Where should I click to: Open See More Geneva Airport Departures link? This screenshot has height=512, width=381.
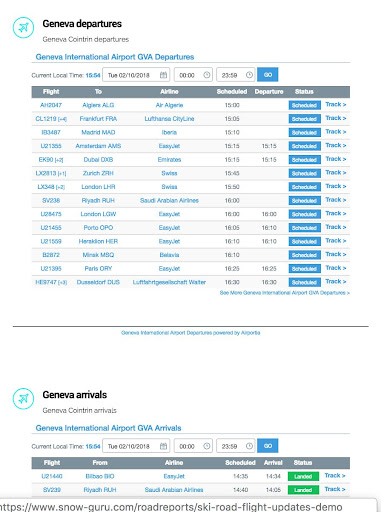tap(284, 293)
